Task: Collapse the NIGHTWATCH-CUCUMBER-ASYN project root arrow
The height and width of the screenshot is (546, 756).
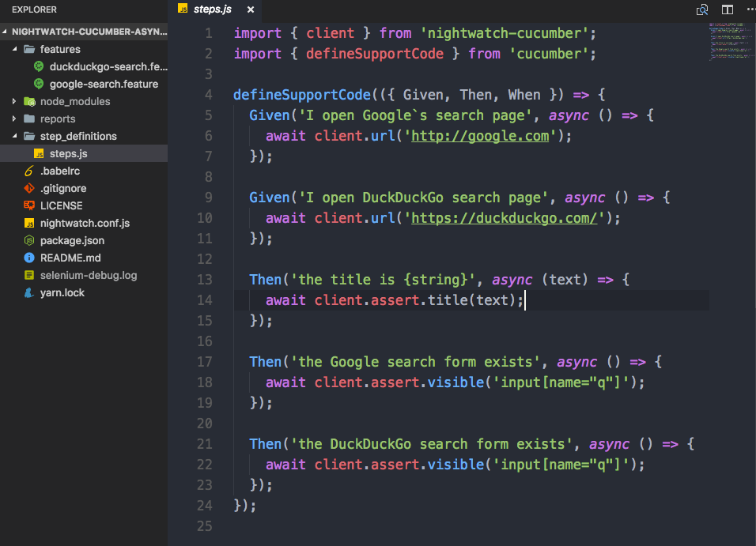Action: point(5,32)
